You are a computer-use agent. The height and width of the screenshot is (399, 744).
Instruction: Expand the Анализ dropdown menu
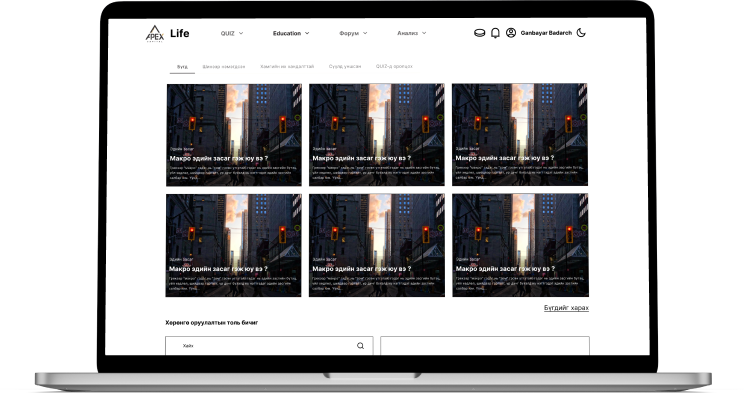(411, 33)
